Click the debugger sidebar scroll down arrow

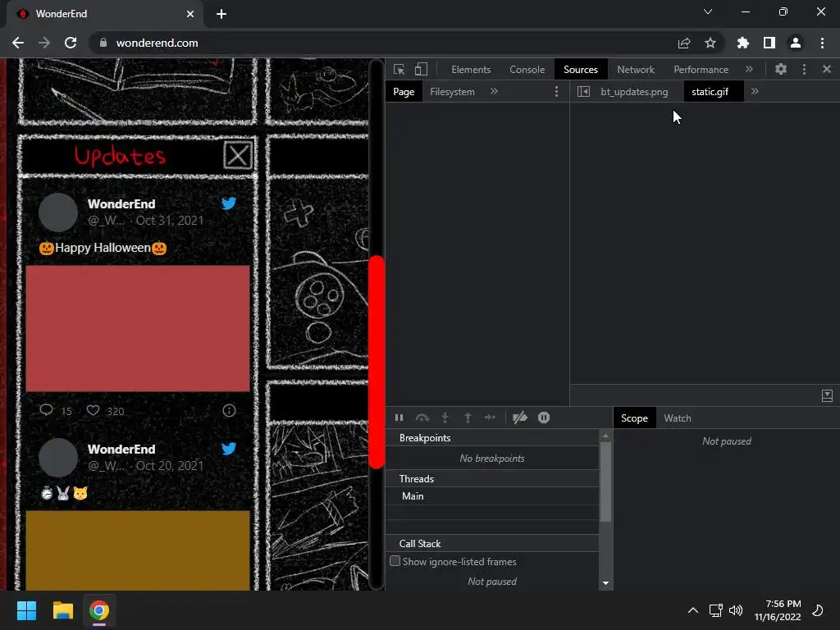606,583
